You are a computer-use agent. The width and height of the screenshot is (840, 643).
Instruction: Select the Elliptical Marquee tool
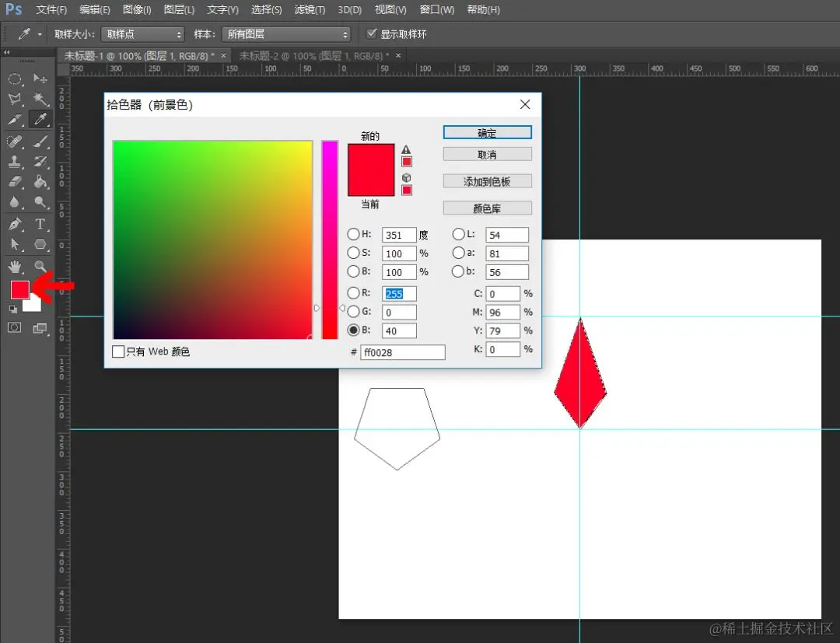click(15, 79)
